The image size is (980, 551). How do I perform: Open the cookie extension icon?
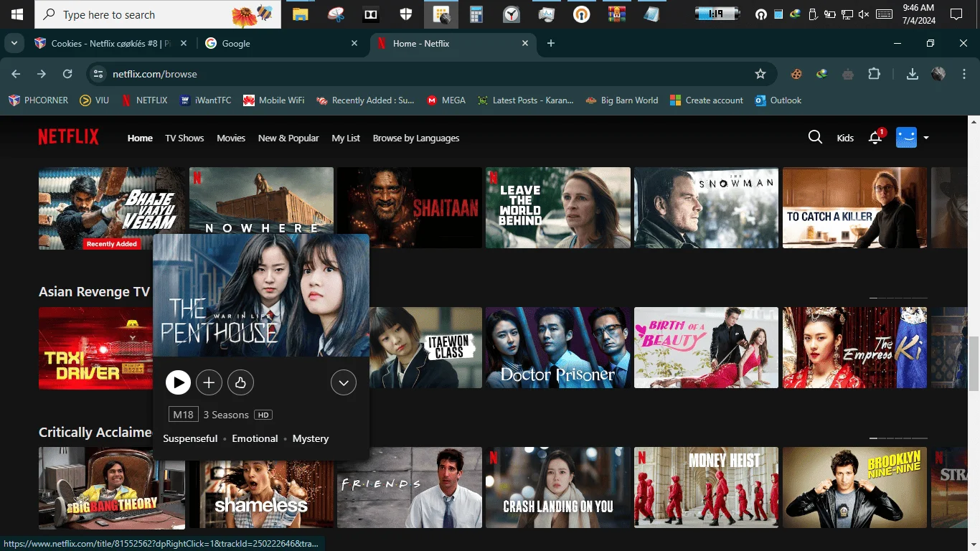[796, 74]
